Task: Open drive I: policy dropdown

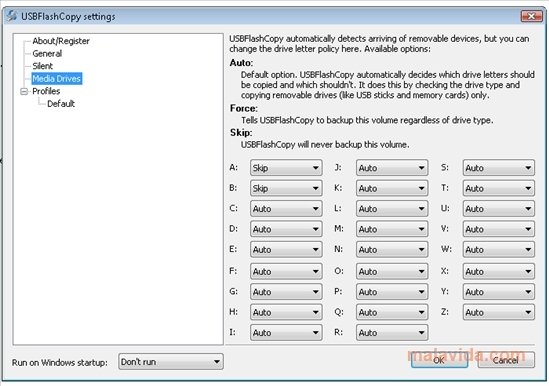Action: click(x=286, y=332)
